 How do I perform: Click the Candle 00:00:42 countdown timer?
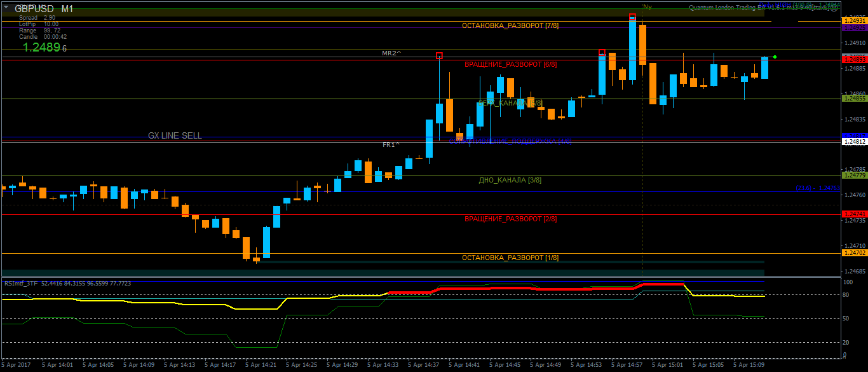(x=43, y=37)
